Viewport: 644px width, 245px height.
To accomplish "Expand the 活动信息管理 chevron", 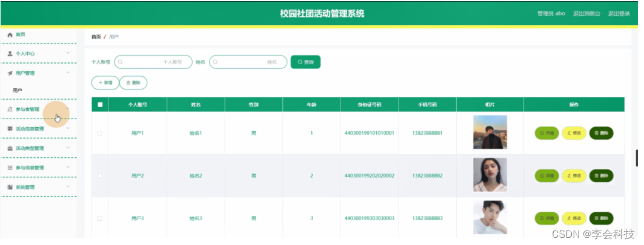I will point(68,128).
